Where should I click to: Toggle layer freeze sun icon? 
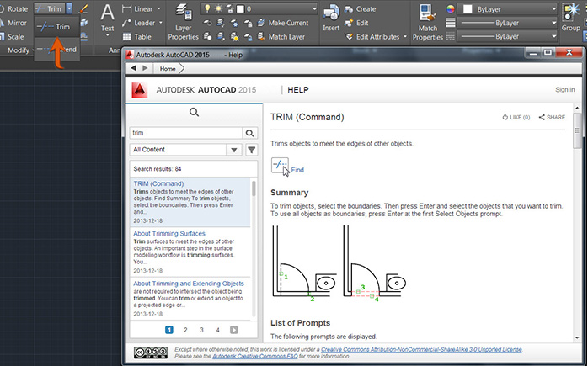pyautogui.click(x=218, y=8)
